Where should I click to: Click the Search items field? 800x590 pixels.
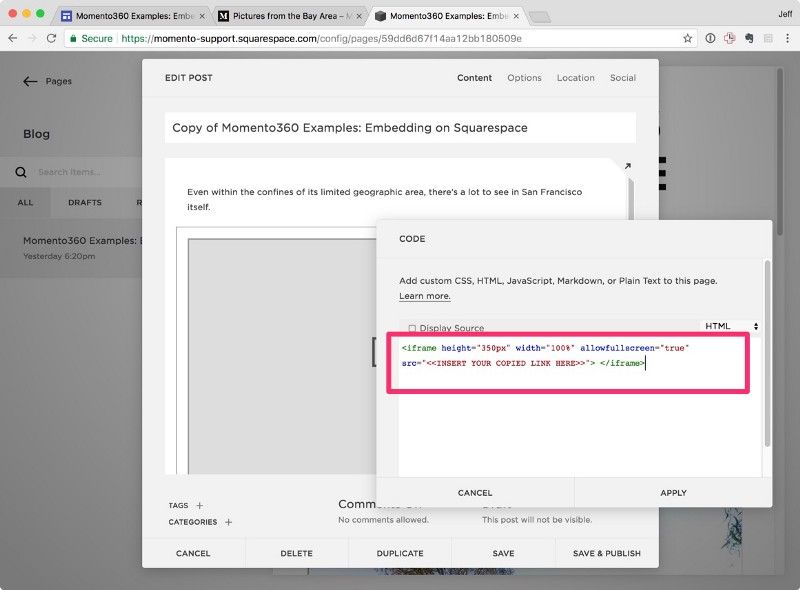69,172
